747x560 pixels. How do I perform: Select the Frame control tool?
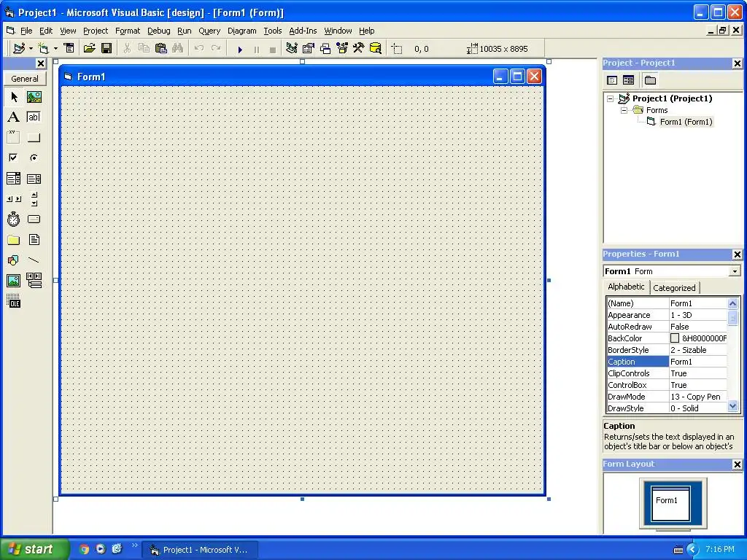[14, 138]
